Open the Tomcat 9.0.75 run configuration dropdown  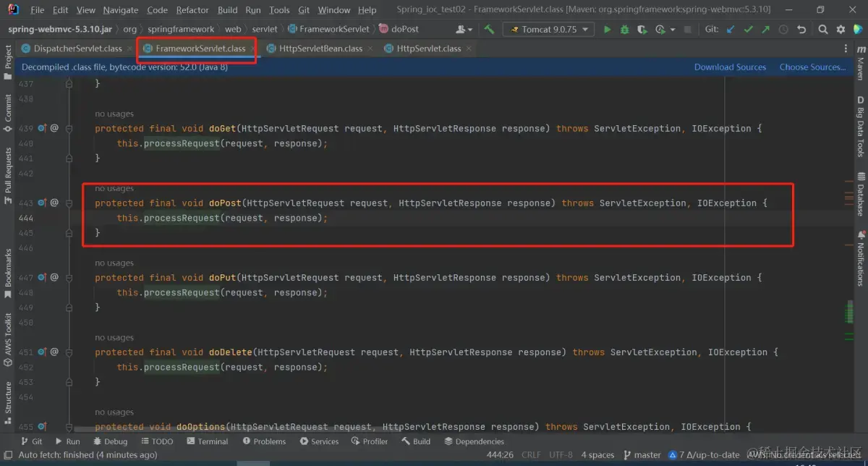pyautogui.click(x=549, y=29)
